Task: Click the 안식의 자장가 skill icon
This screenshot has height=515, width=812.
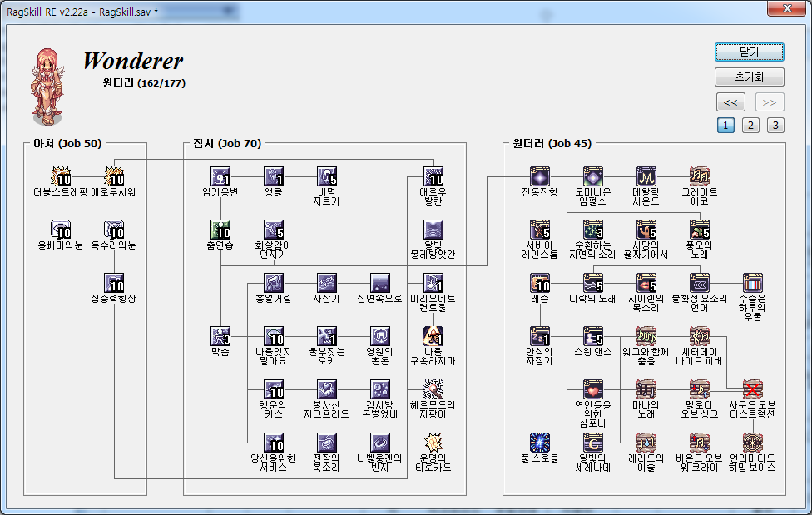Action: click(x=540, y=336)
